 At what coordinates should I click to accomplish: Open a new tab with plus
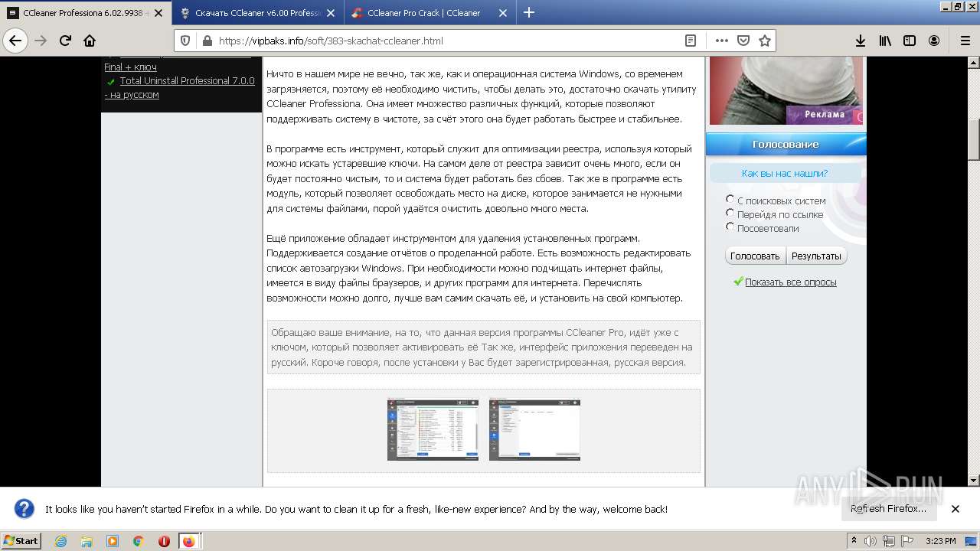(x=529, y=12)
